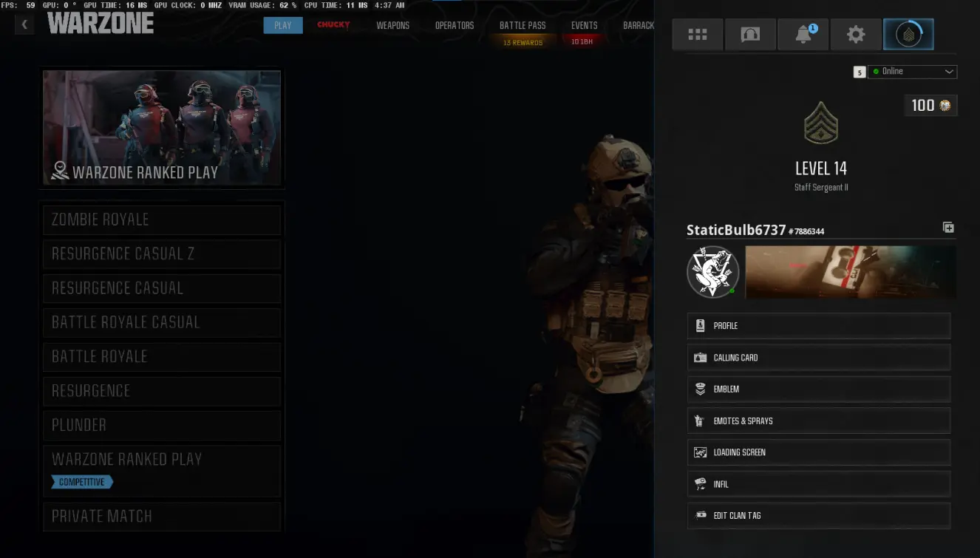Switch to the PLAY tab
The image size is (980, 558).
click(282, 25)
